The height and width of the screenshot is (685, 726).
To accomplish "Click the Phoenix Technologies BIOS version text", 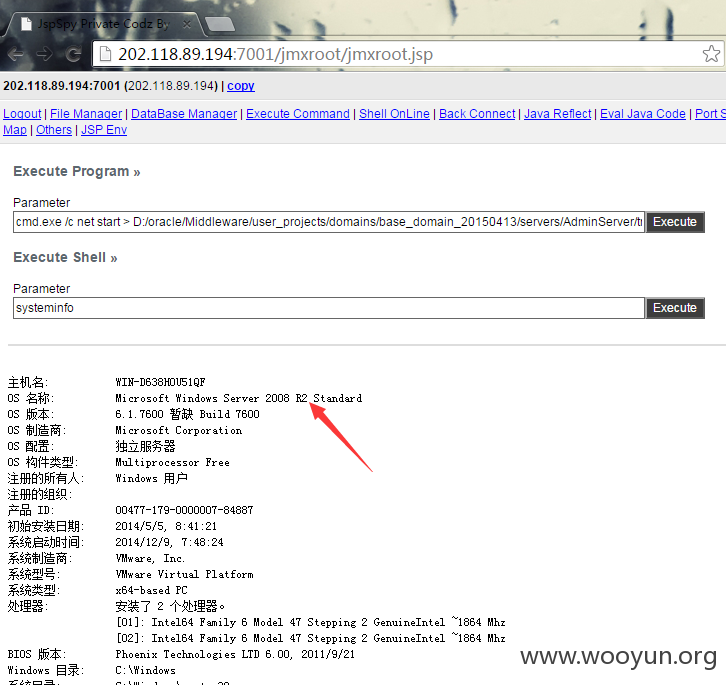I will [235, 654].
